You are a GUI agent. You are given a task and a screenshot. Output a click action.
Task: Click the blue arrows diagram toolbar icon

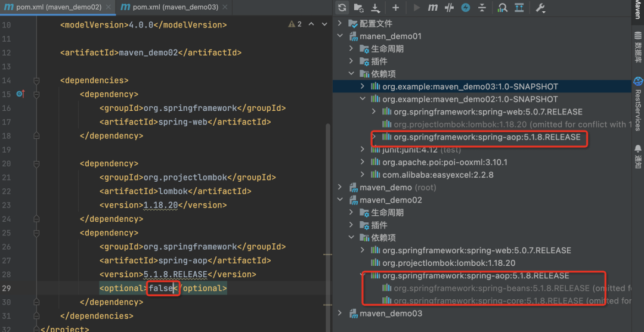[x=519, y=7]
